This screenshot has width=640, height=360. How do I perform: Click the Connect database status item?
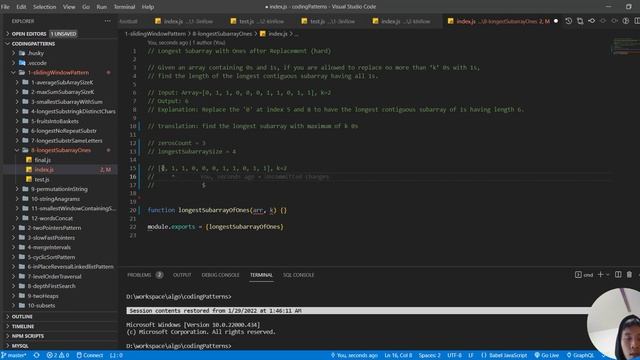coord(90,355)
